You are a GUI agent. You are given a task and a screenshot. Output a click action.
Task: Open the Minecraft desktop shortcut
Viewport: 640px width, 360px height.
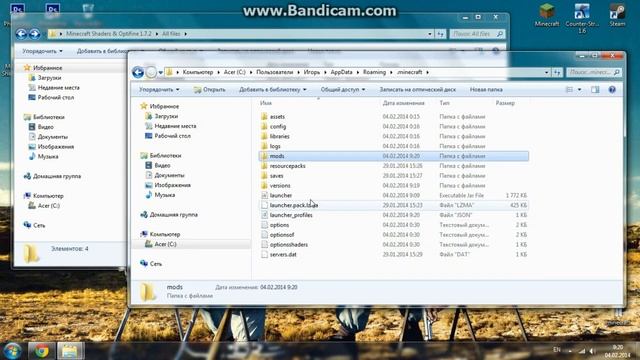547,15
